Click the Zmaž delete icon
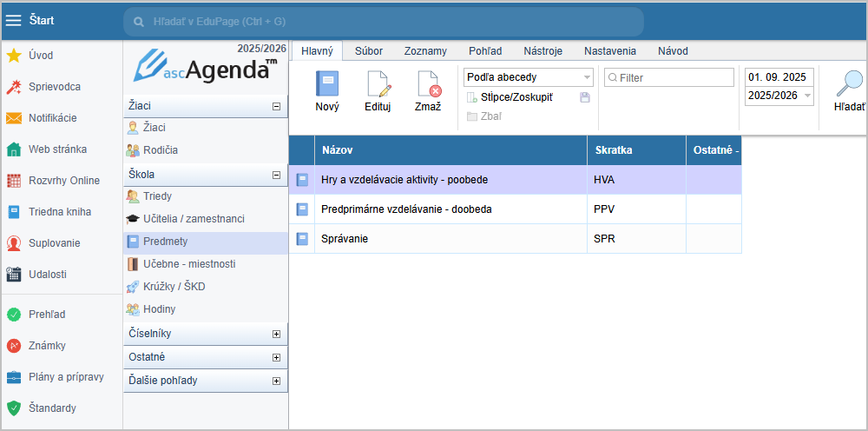The height and width of the screenshot is (431, 868). click(428, 85)
